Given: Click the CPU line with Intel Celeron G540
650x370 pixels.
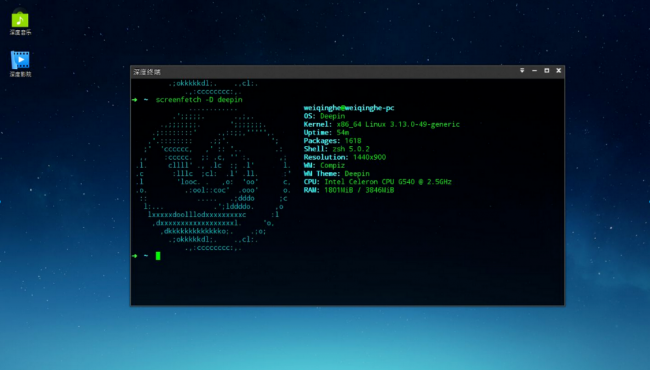Looking at the screenshot, I should pos(378,182).
